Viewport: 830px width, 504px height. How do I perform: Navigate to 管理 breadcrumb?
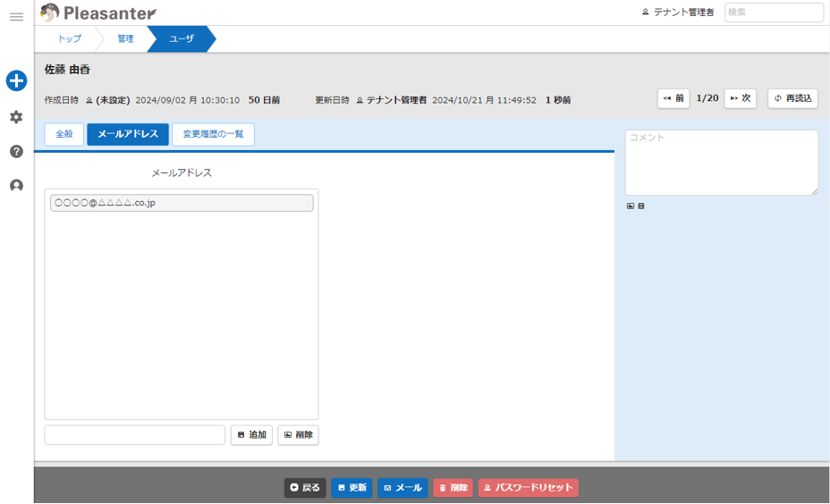[125, 39]
